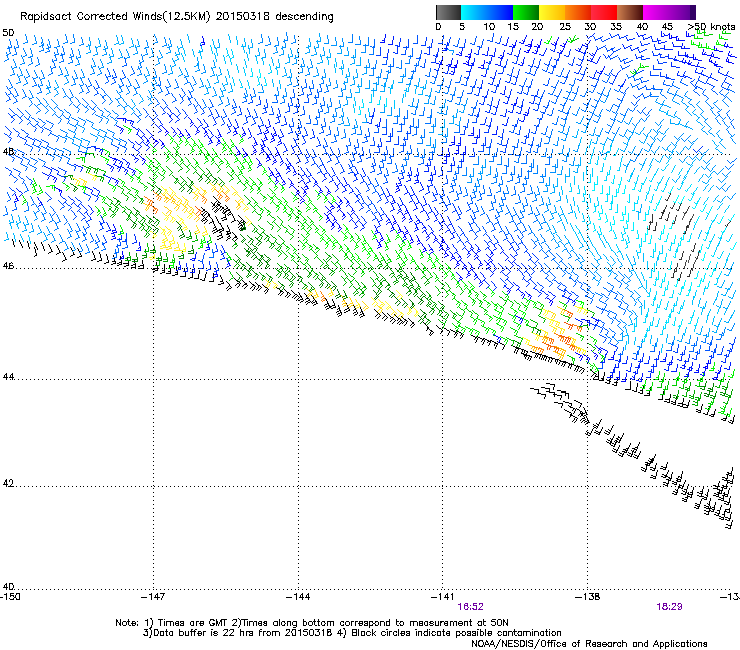This screenshot has height=650, width=740.
Task: Click the longitude label -141
Action: (443, 597)
